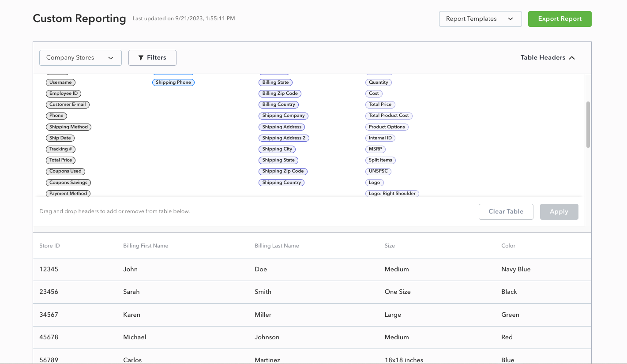Click the first name Michael cell
This screenshot has height=364, width=627.
pyautogui.click(x=135, y=338)
